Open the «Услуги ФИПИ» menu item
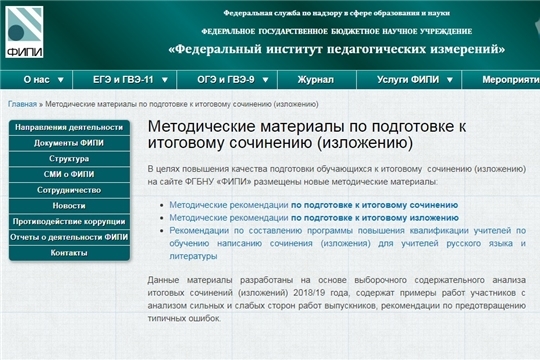The height and width of the screenshot is (360, 540). click(x=408, y=80)
